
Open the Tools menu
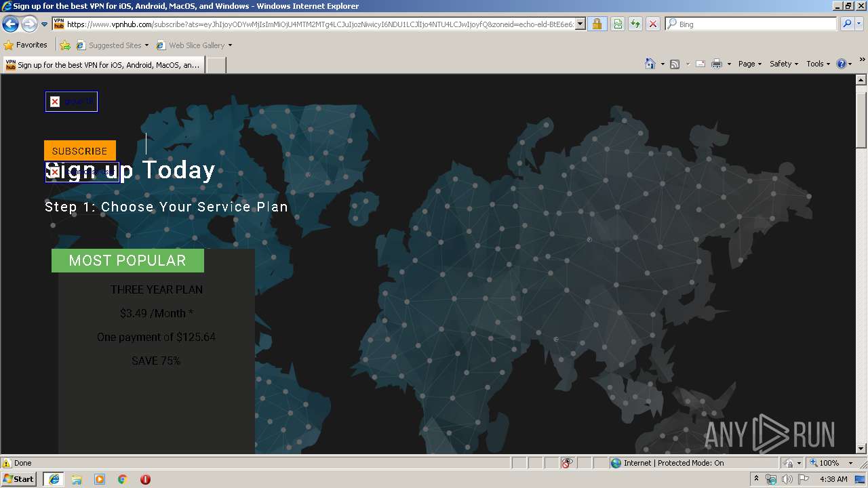click(818, 64)
